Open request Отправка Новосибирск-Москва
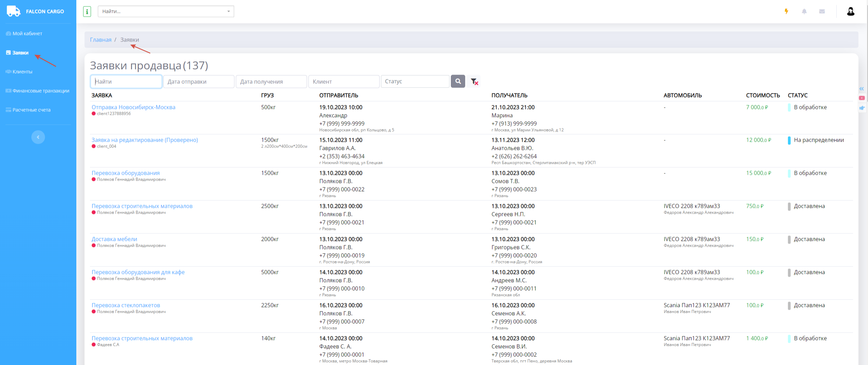The image size is (868, 365). 133,107
